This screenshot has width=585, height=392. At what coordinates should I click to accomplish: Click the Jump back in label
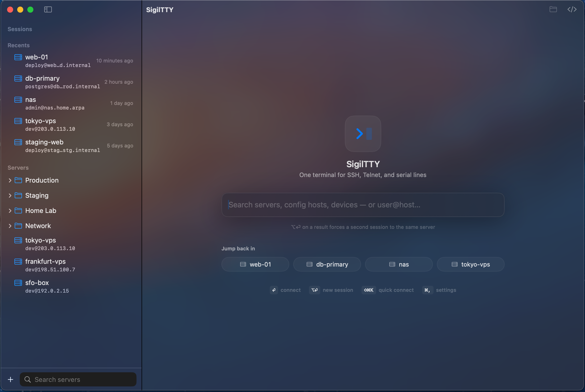(238, 249)
